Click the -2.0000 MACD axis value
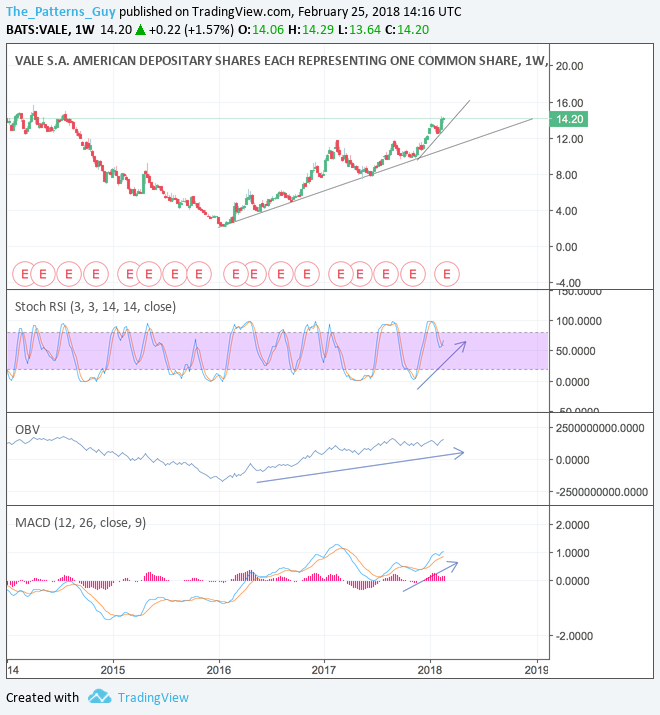Image resolution: width=660 pixels, height=715 pixels. point(574,636)
